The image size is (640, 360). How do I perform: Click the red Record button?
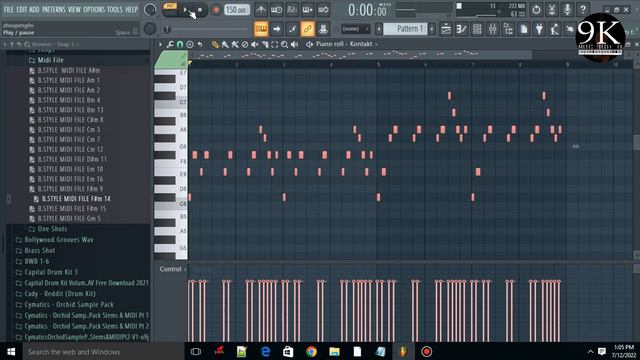(216, 9)
